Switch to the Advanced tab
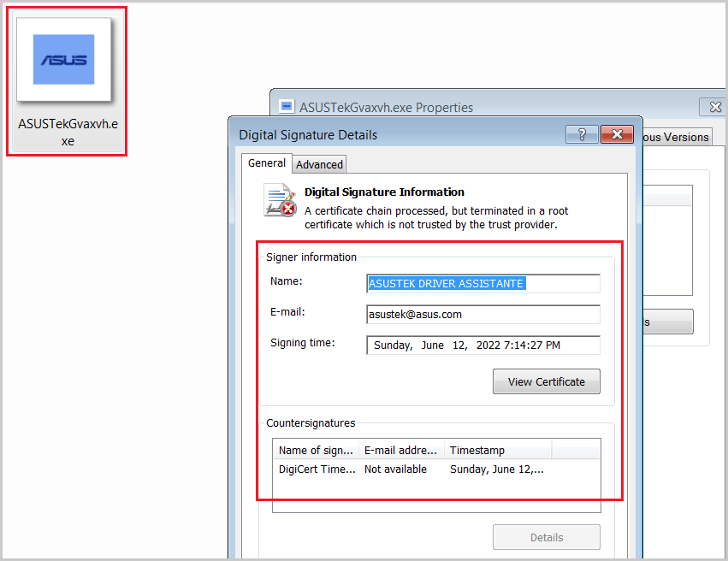 click(x=319, y=165)
